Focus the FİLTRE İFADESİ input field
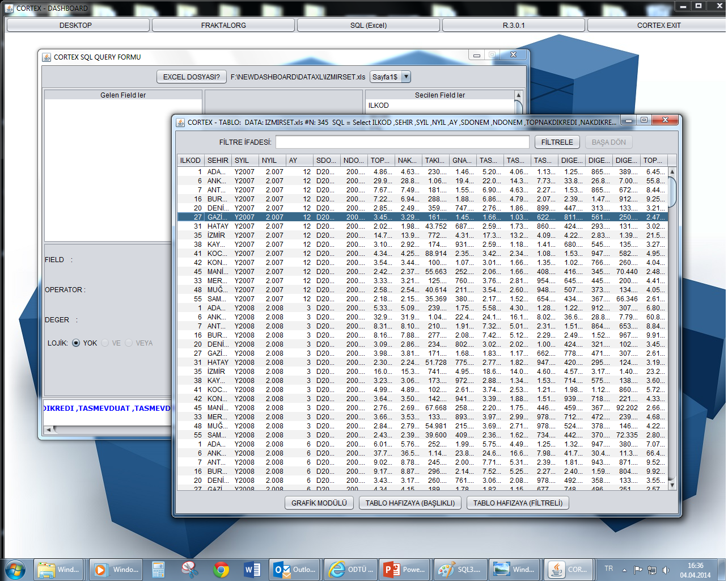Screen dimensions: 728x581 tap(403, 142)
